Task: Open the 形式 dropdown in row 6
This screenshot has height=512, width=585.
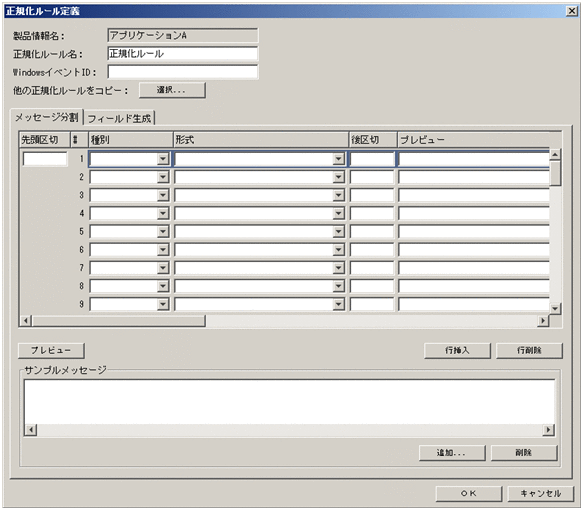Action: click(339, 250)
